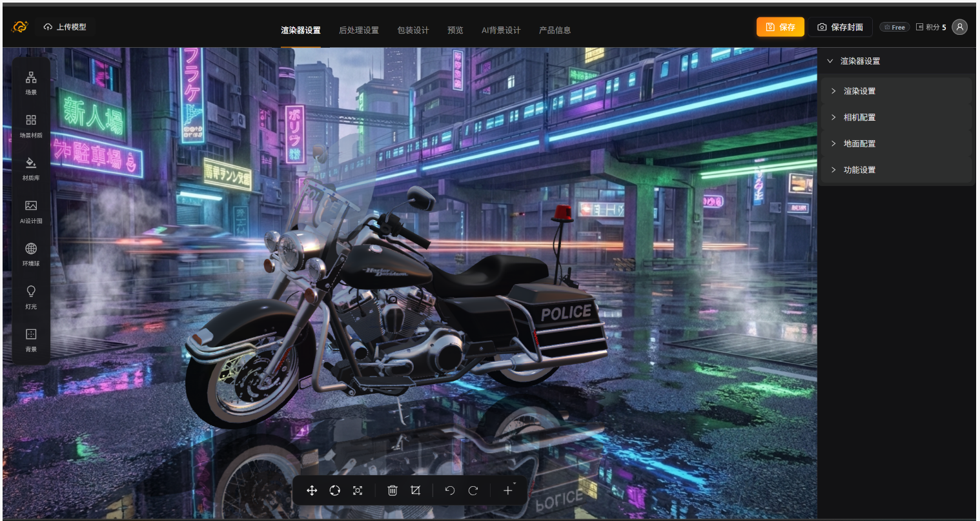Expand the 相机配置 section
The width and height of the screenshot is (980, 521).
[859, 117]
